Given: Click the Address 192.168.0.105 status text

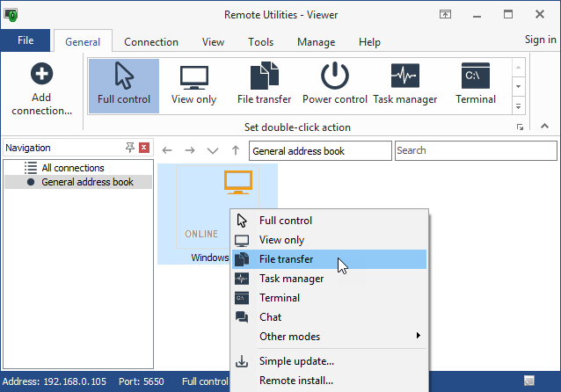Looking at the screenshot, I should 55,381.
